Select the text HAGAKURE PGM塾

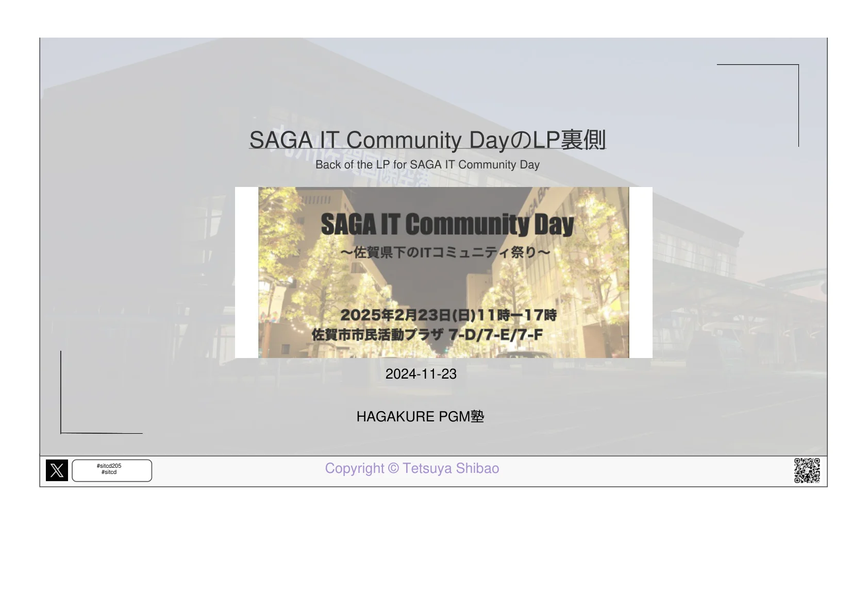pyautogui.click(x=420, y=416)
